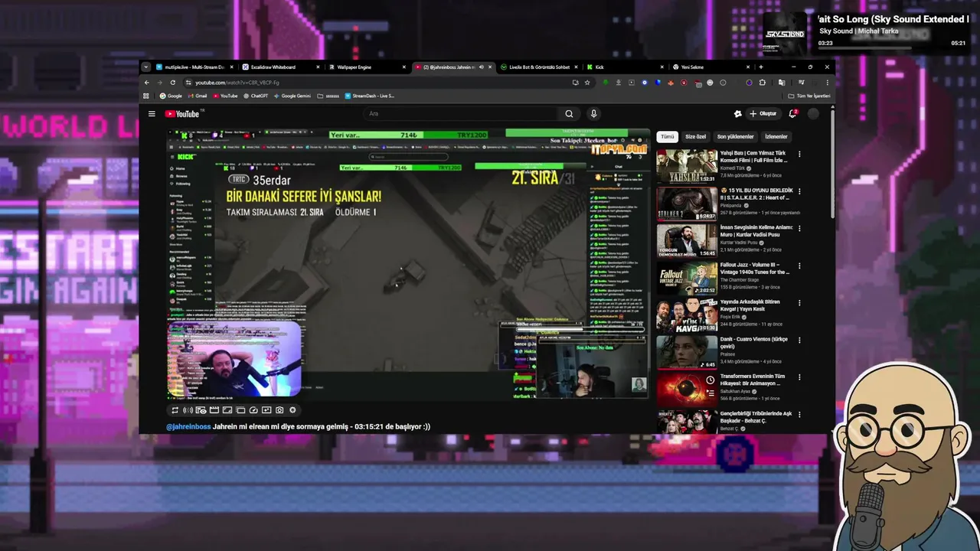Mute the YouTube tab via speaker icon
This screenshot has width=980, height=551.
coord(481,67)
